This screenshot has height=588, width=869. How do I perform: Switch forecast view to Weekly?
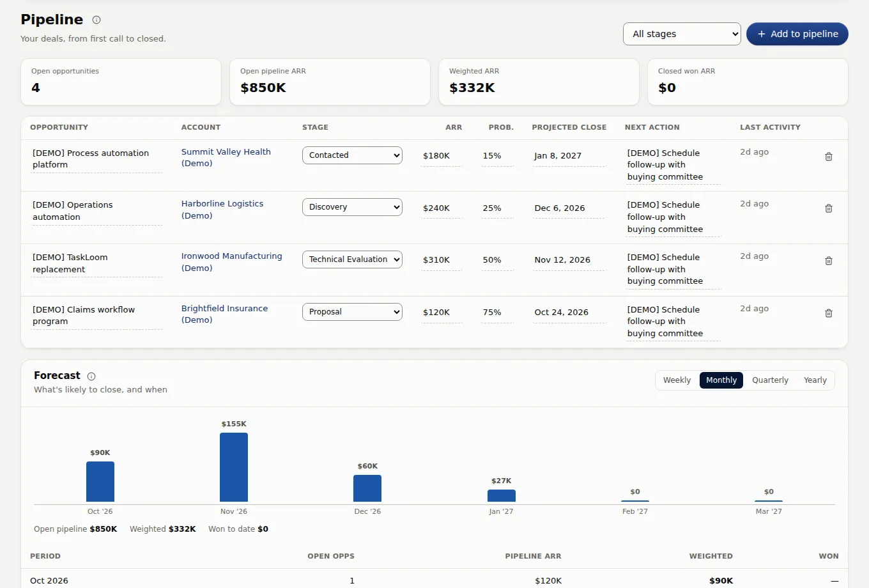(x=677, y=380)
